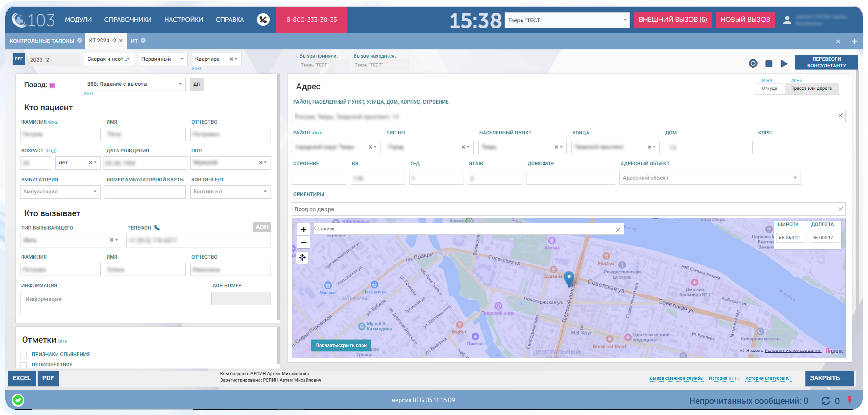Click ПЕРЕВЕСТИ КОНСУЛЬТАНТУ button
This screenshot has width=868, height=415.
point(826,62)
